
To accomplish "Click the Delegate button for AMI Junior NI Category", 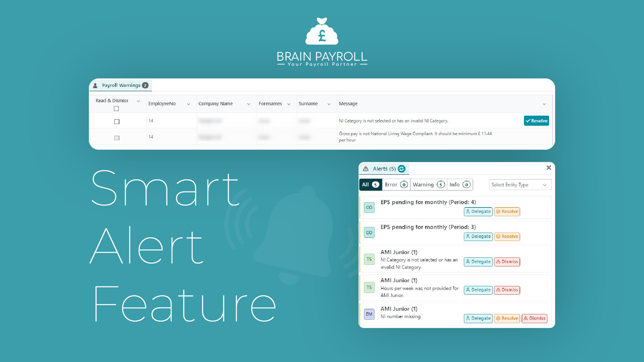I will tap(478, 261).
